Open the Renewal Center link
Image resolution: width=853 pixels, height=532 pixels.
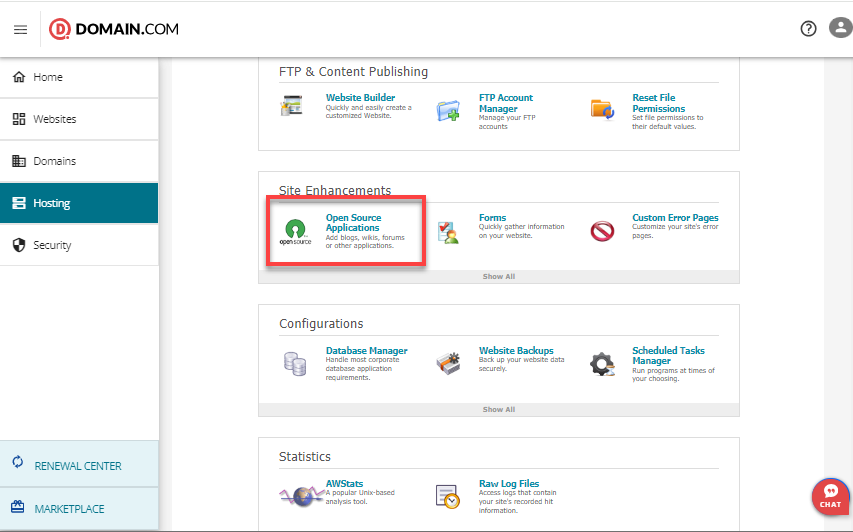79,464
